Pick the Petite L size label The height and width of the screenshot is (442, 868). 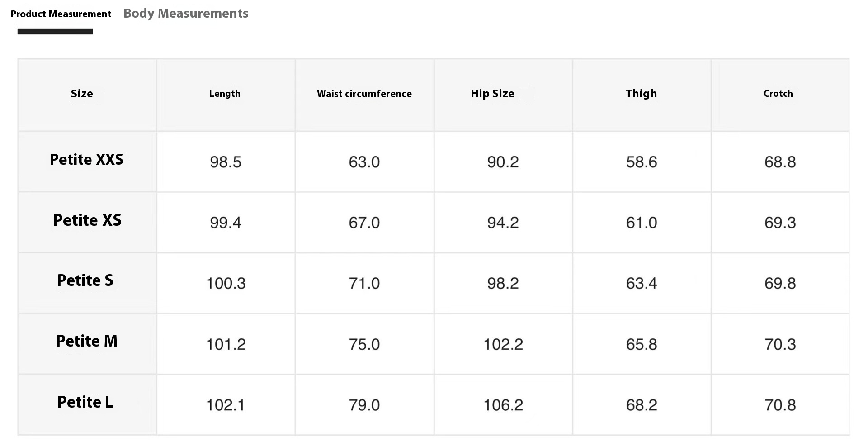[x=85, y=402]
